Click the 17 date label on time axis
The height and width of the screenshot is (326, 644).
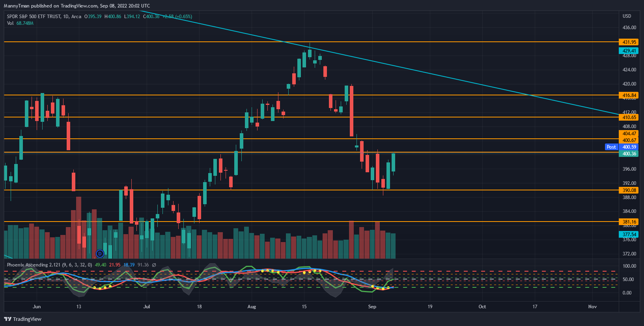(535, 307)
